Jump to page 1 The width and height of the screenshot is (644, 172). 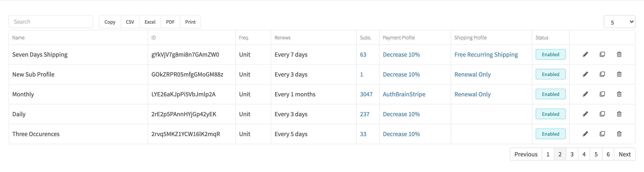pos(548,154)
